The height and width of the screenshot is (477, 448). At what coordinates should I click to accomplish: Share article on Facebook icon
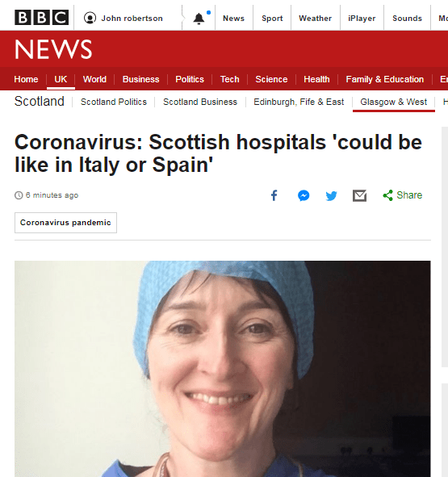point(274,195)
